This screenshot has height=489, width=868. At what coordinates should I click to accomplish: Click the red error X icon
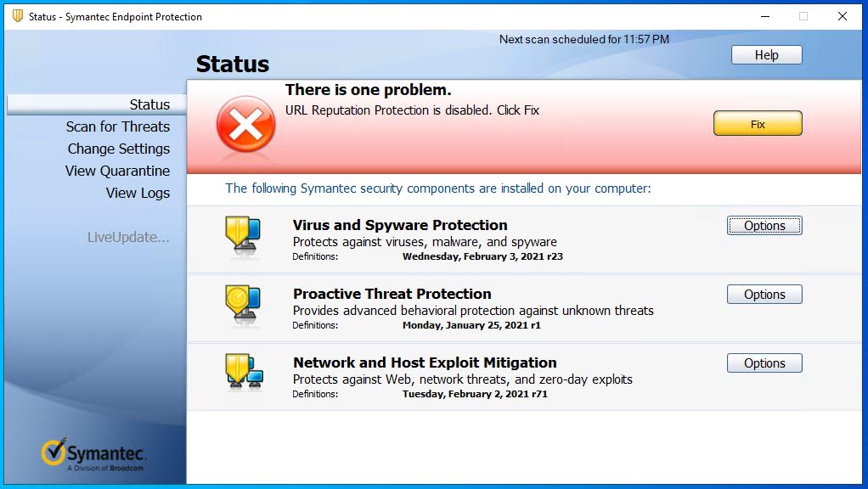pos(246,123)
